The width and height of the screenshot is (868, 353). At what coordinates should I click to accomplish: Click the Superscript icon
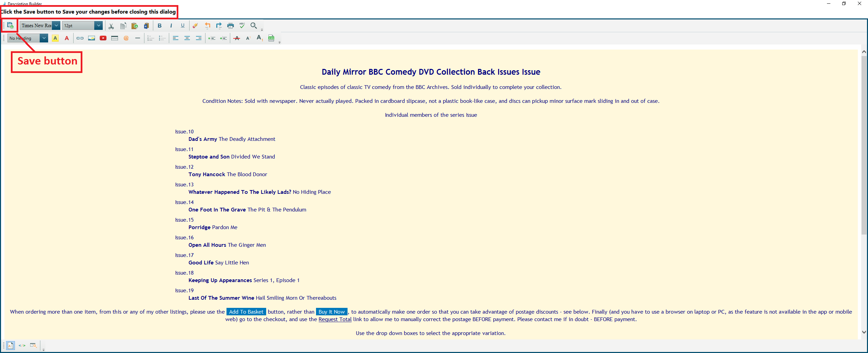[248, 38]
